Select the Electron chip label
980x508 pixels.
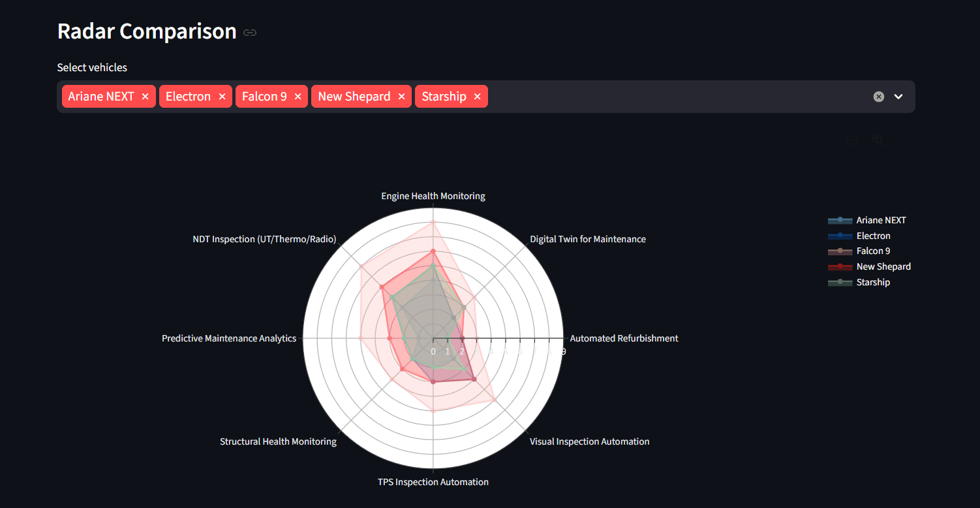tap(188, 97)
